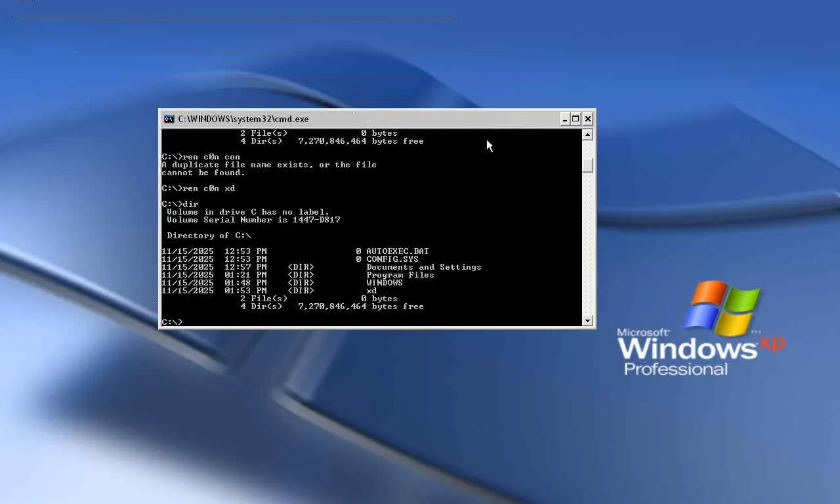Viewport: 840px width, 504px height.
Task: Click the 01:21 PM timestamp
Action: (245, 275)
